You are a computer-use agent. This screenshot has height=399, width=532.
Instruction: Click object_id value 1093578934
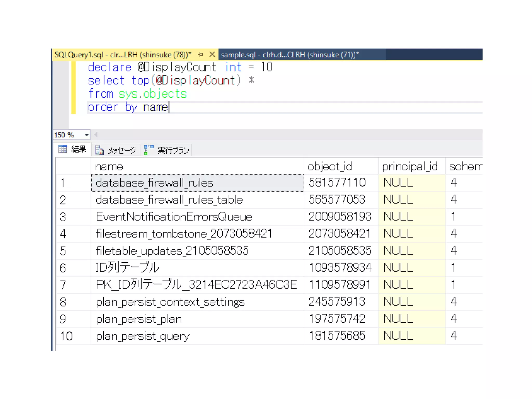click(x=340, y=268)
